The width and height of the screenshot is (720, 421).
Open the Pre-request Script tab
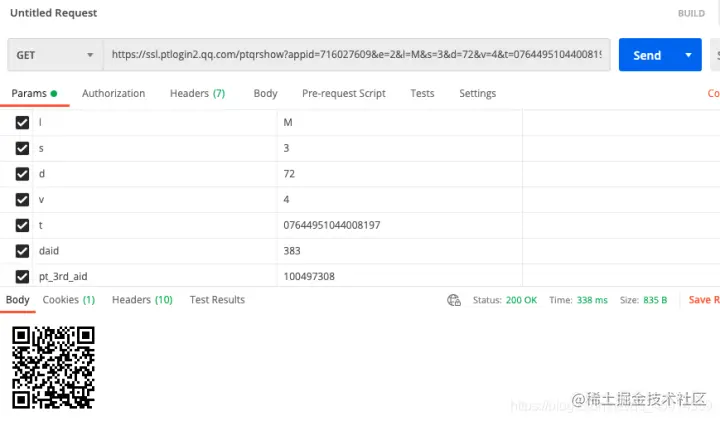tap(343, 94)
